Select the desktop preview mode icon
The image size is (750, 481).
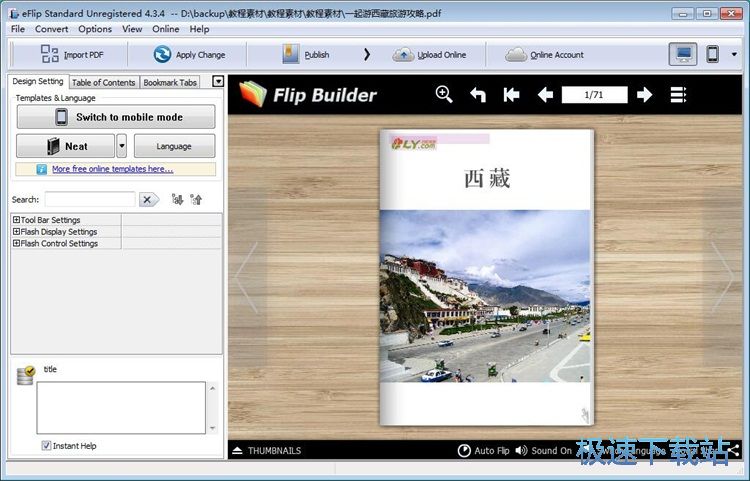[x=684, y=54]
